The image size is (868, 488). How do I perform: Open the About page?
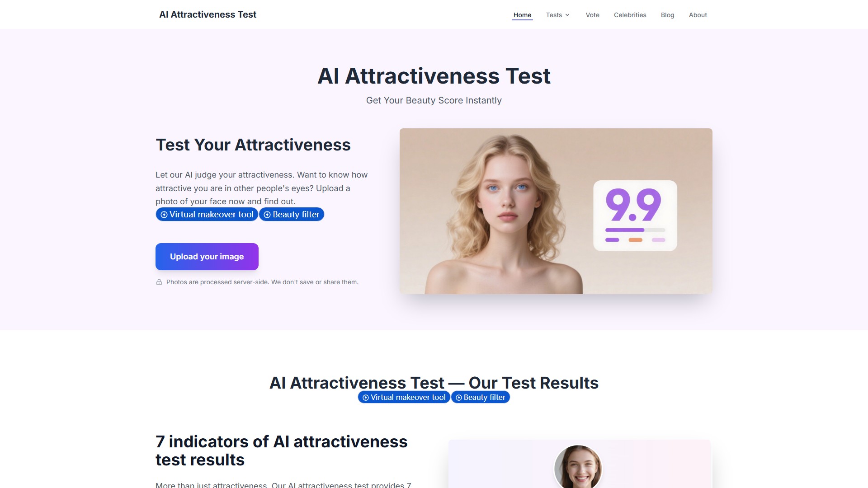[x=698, y=15]
